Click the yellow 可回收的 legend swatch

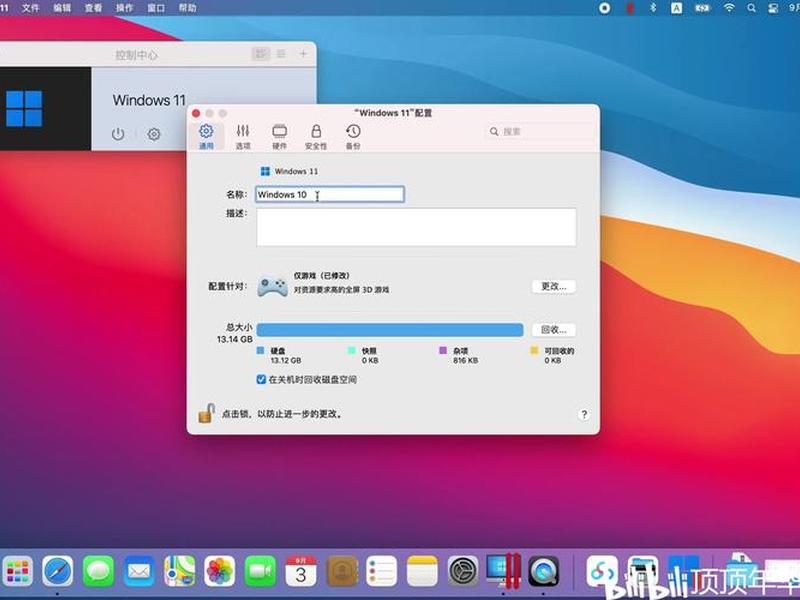point(534,351)
